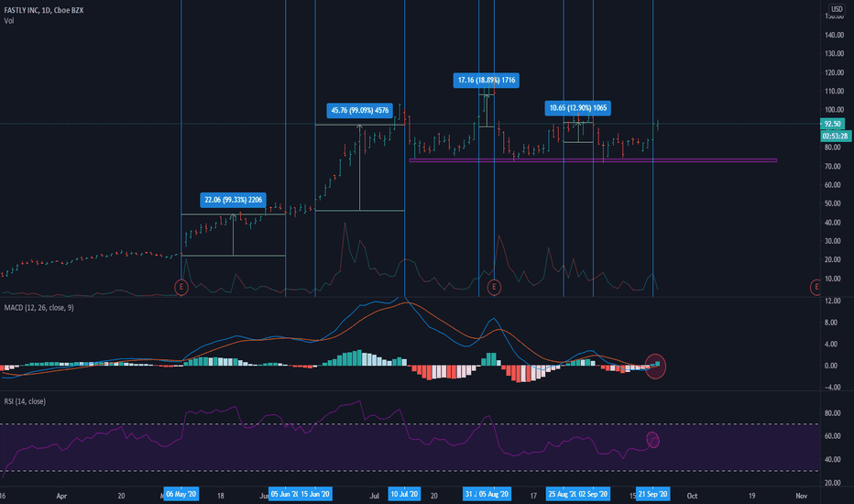Click 17 on the time axis

pyautogui.click(x=533, y=496)
